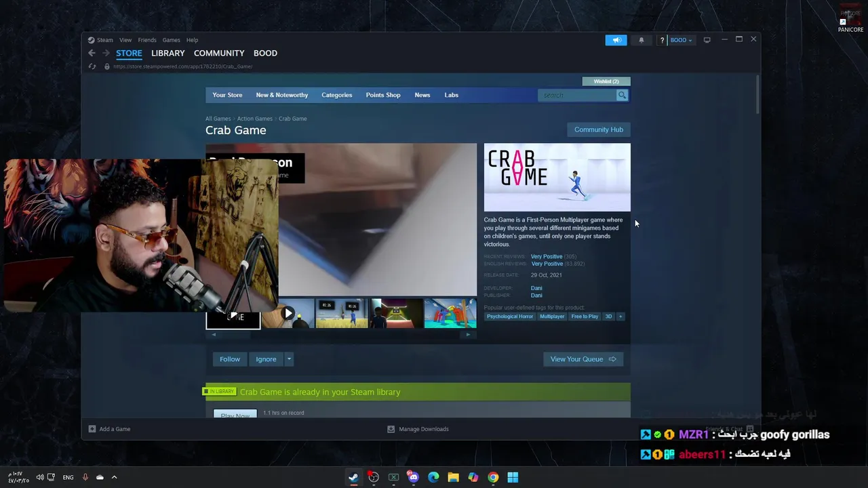Go to Action Games breadcrumb
Image resolution: width=868 pixels, height=488 pixels.
(255, 119)
